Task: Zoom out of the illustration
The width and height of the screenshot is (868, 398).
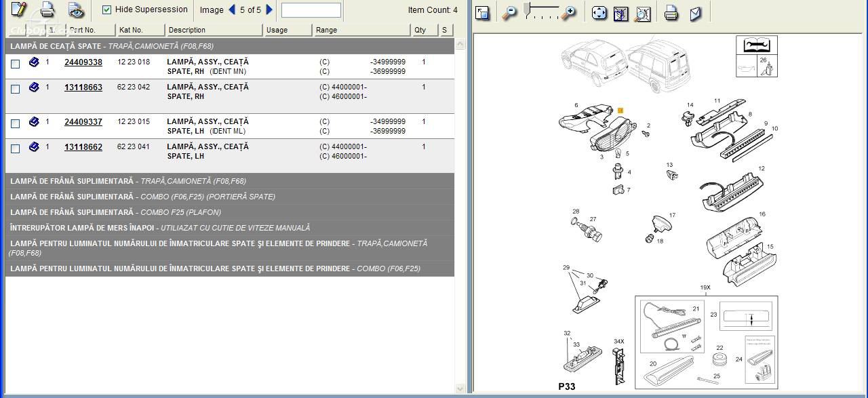Action: [x=509, y=12]
